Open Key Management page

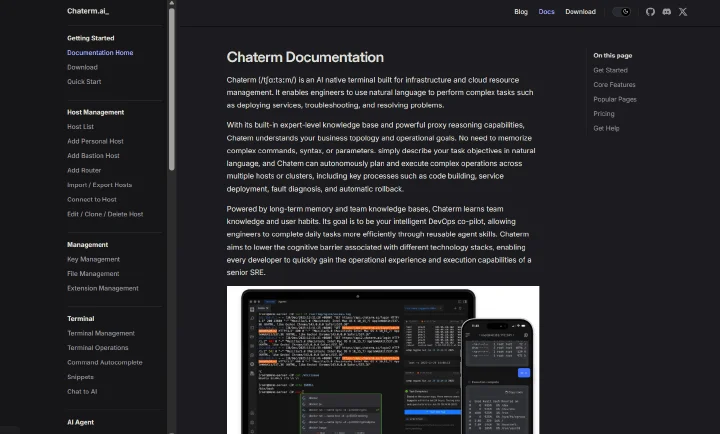(x=93, y=259)
